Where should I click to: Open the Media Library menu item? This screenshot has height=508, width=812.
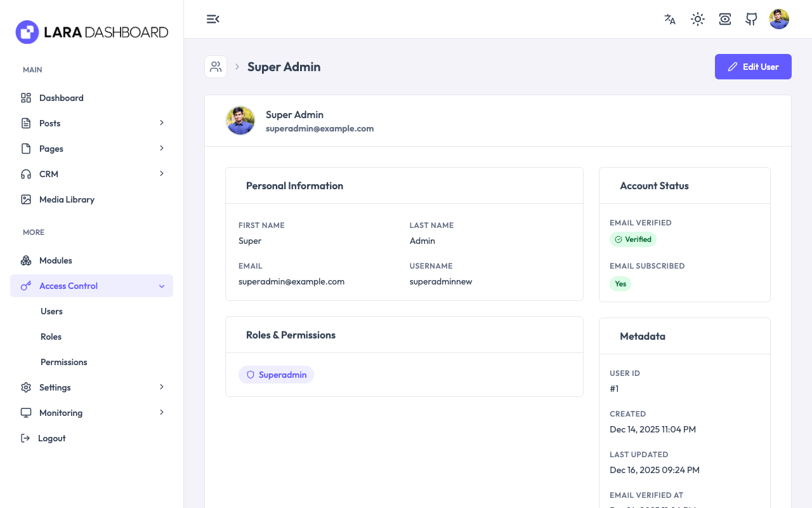coord(91,199)
